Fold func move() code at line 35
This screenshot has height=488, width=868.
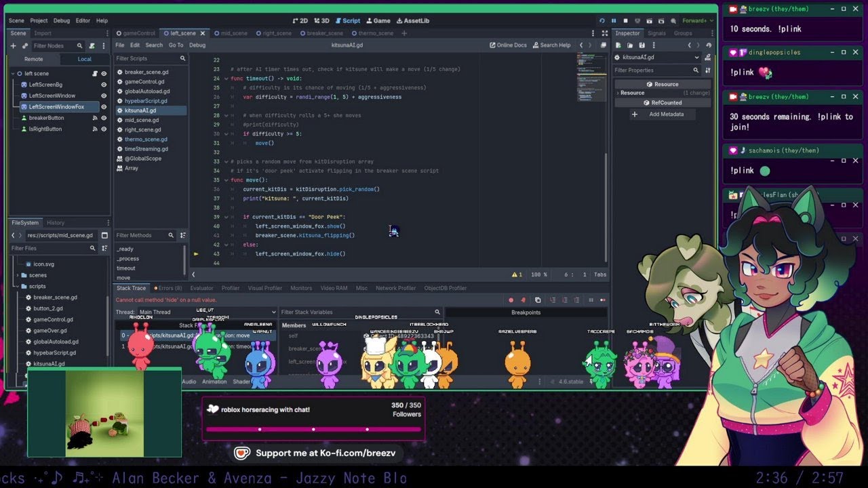click(x=226, y=180)
